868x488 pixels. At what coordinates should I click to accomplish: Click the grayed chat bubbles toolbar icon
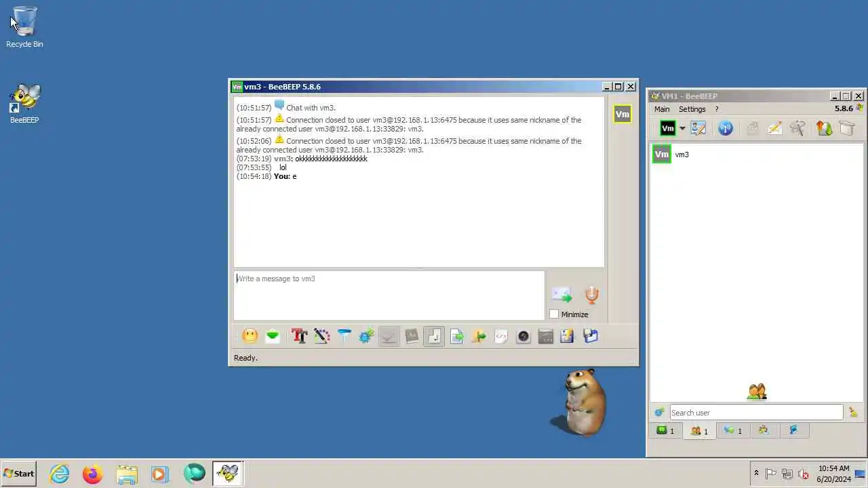753,128
